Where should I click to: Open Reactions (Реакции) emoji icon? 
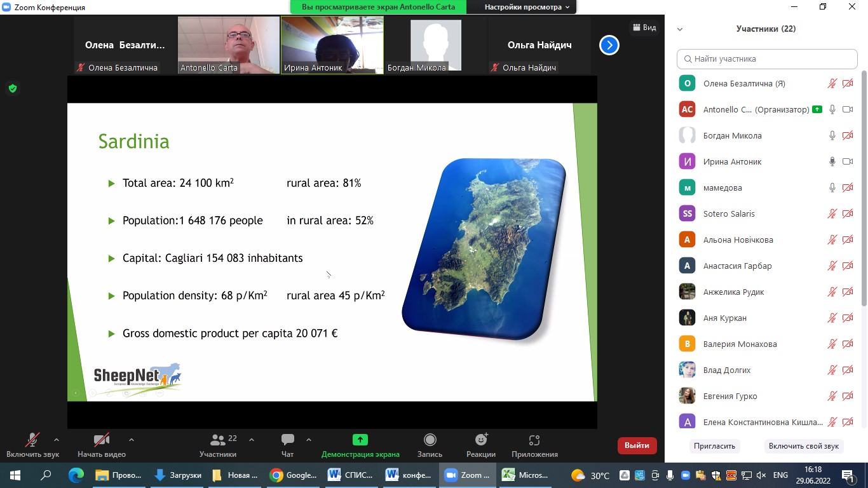pyautogui.click(x=481, y=440)
